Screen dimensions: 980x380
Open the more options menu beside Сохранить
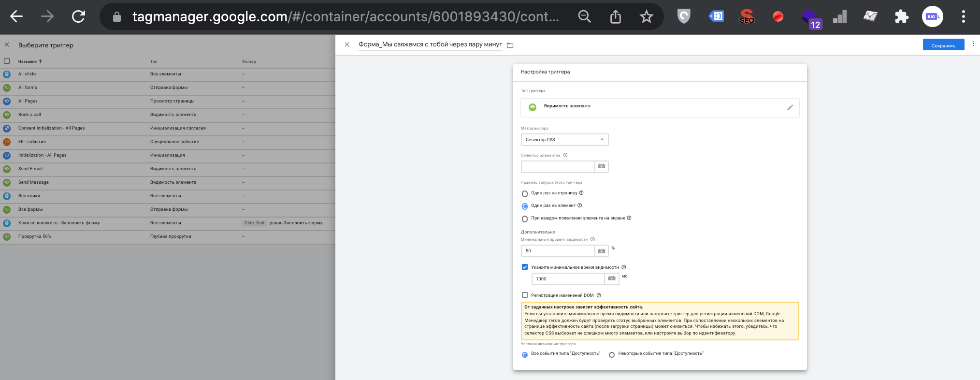point(973,44)
